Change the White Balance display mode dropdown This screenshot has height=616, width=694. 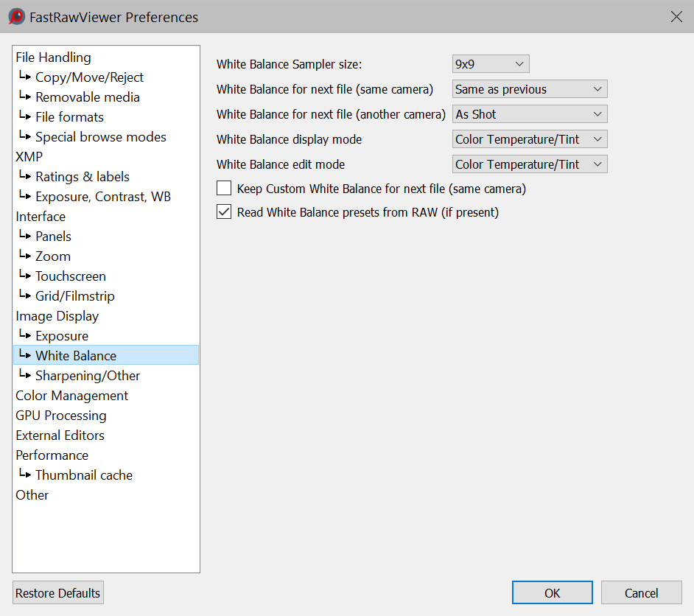pos(529,139)
